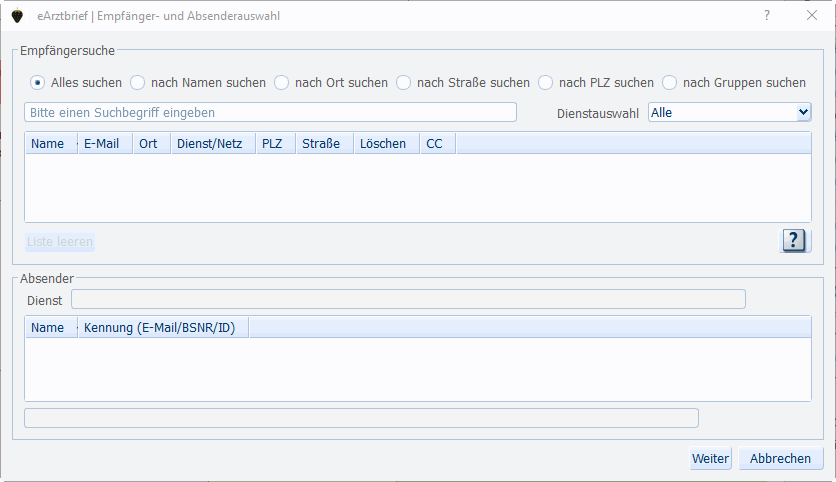Select 'nach Namen suchen' radio option
The height and width of the screenshot is (482, 836).
click(x=138, y=83)
